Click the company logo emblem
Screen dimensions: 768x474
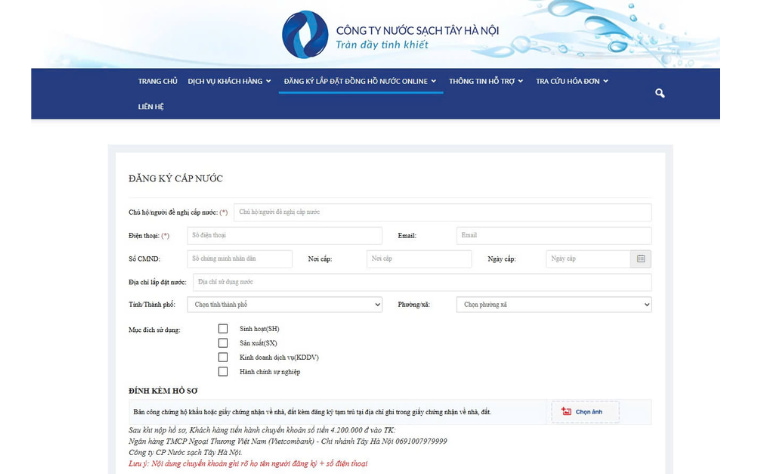click(x=305, y=34)
